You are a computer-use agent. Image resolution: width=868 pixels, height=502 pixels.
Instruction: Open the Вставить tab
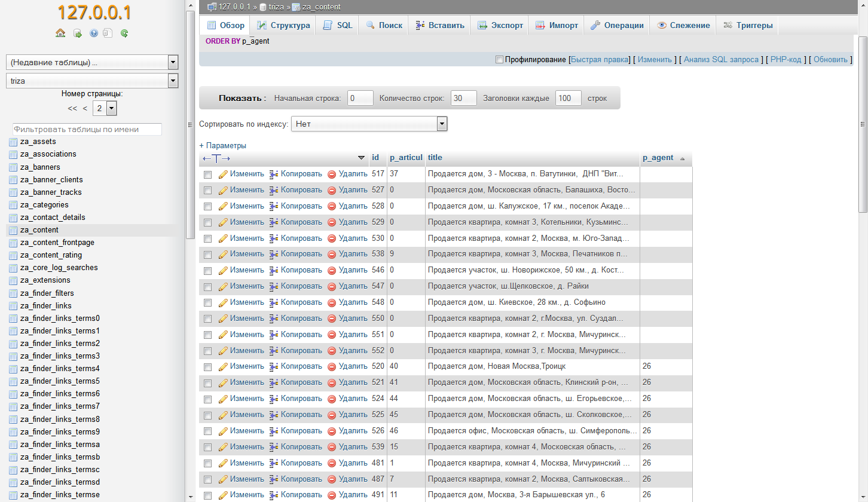(x=439, y=25)
